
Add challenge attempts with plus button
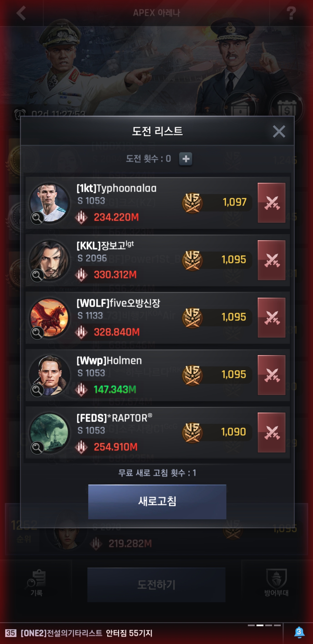pos(186,159)
